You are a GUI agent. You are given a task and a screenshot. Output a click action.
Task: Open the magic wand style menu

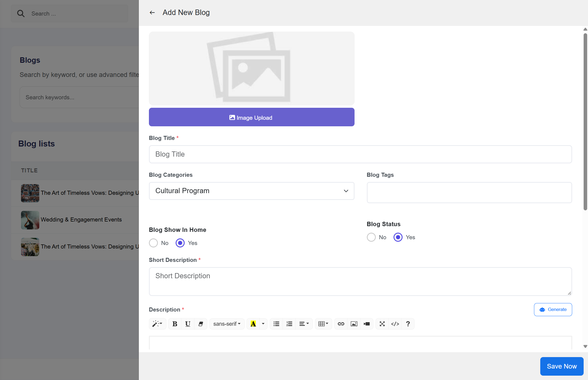tap(157, 324)
